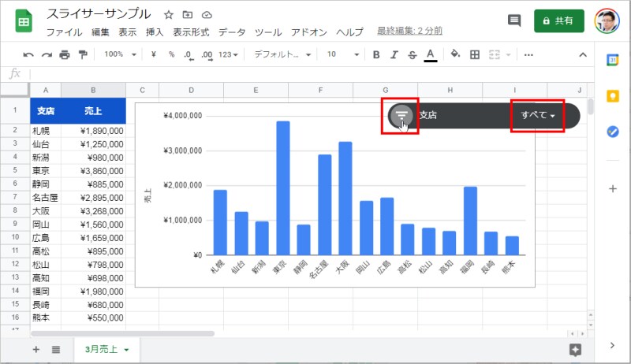
Task: Increase decimal places
Action: coord(207,54)
